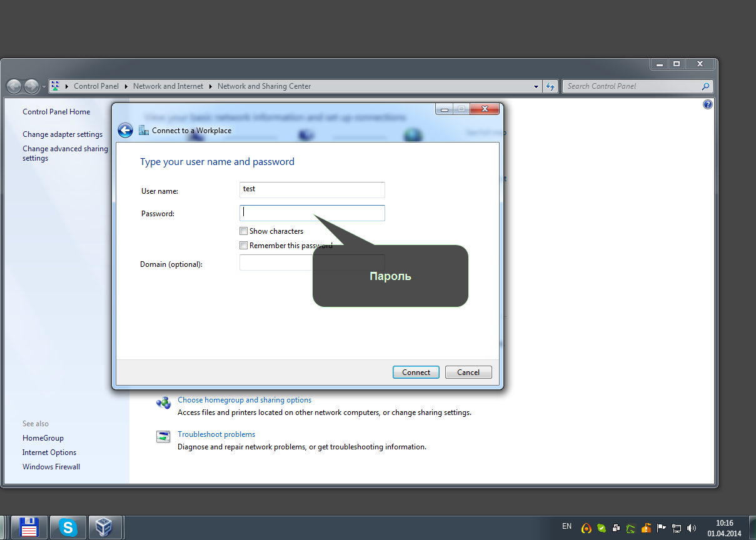Click the volume speaker tray icon
This screenshot has width=756, height=540.
click(692, 528)
